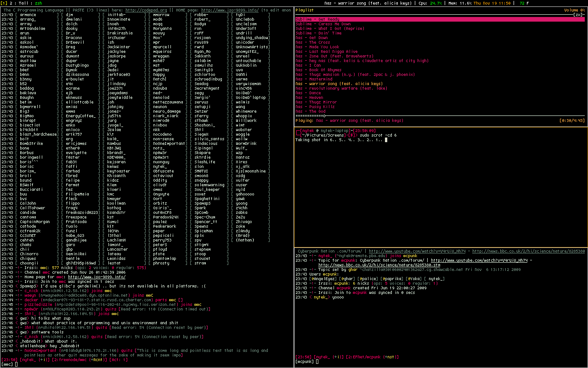Open the BBC news link ending in .stm

pyautogui.click(x=379, y=265)
